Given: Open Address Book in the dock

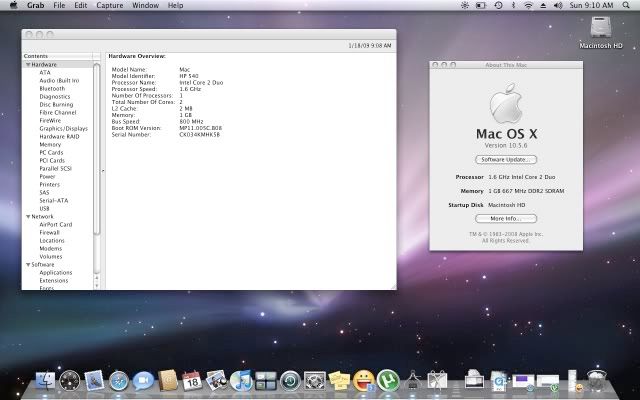Looking at the screenshot, I should click(168, 380).
